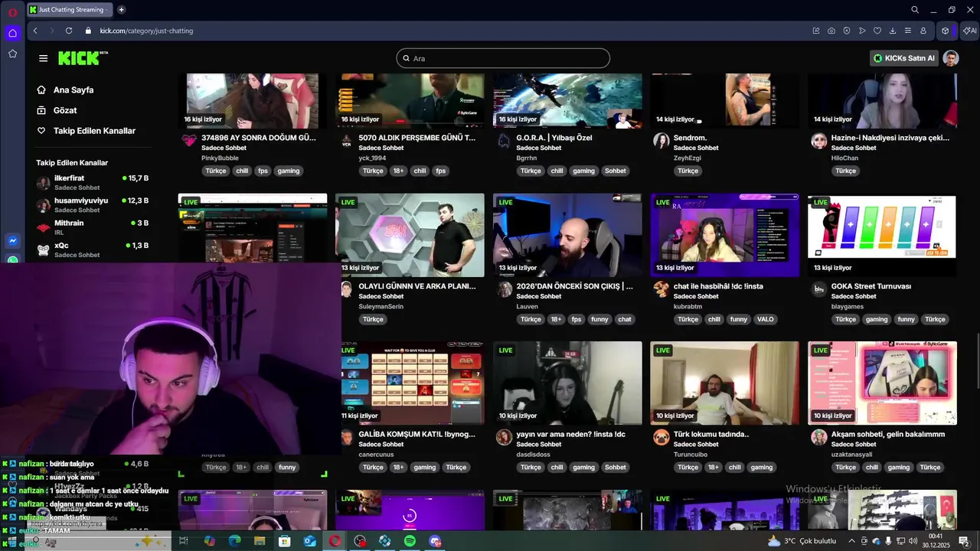Toggle Kick hamburger sidebar menu
This screenshot has height=551, width=980.
43,58
